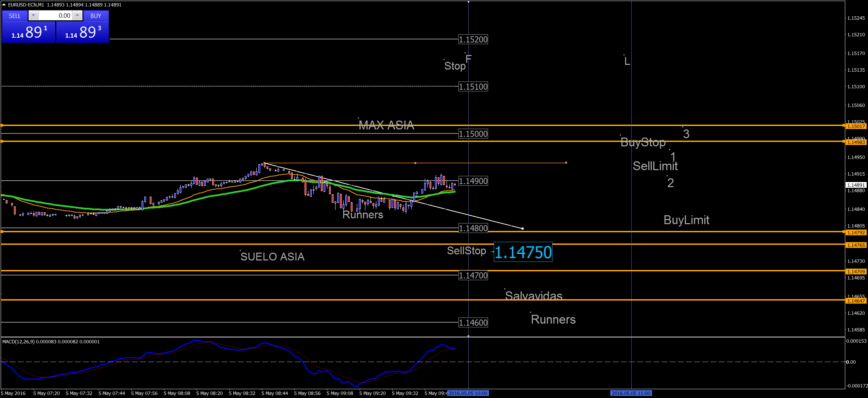Viewport: 868px width, 398px height.
Task: Click the MAX ASIA text label
Action: 386,125
